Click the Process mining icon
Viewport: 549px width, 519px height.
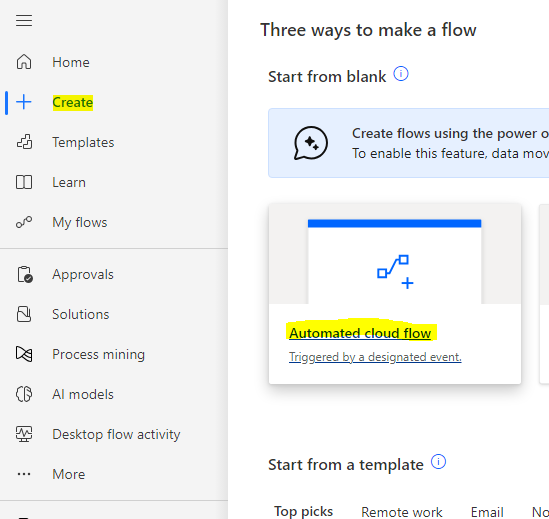tap(24, 354)
